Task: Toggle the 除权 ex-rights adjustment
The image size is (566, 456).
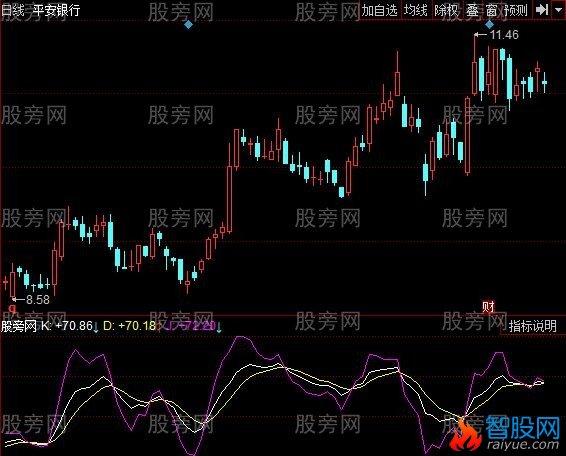Action: (446, 10)
